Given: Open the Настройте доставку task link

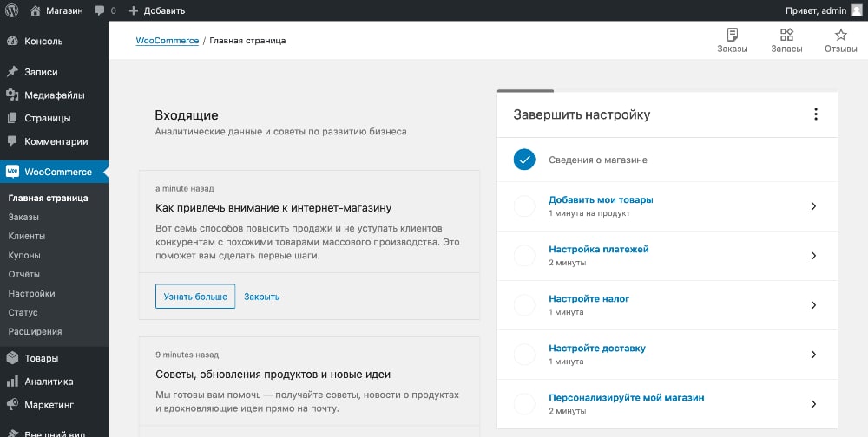Looking at the screenshot, I should [x=597, y=349].
